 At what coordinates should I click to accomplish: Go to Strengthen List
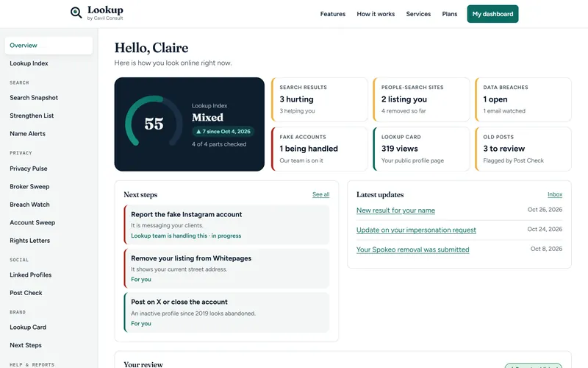point(49,116)
